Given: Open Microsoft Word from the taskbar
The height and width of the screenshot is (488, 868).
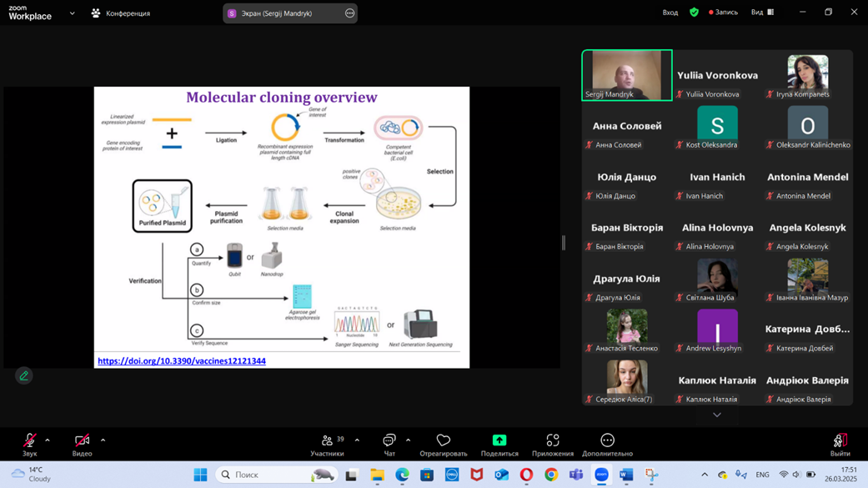Looking at the screenshot, I should click(626, 475).
